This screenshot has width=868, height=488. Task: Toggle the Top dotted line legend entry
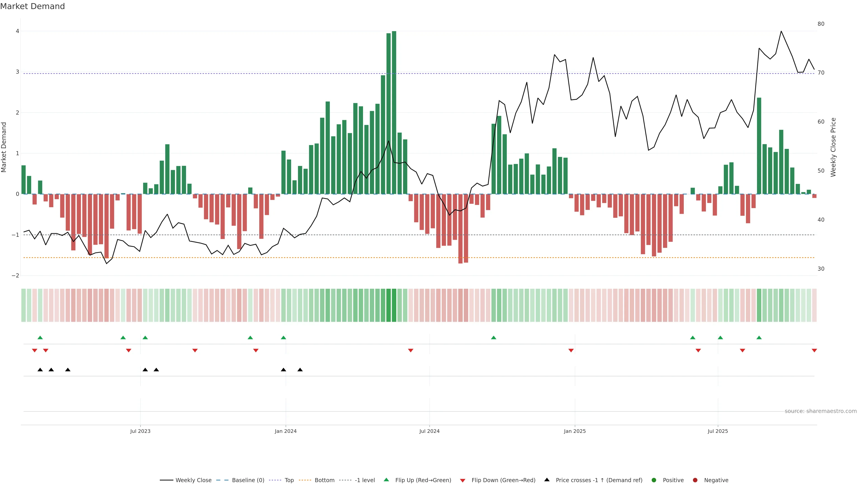click(289, 480)
